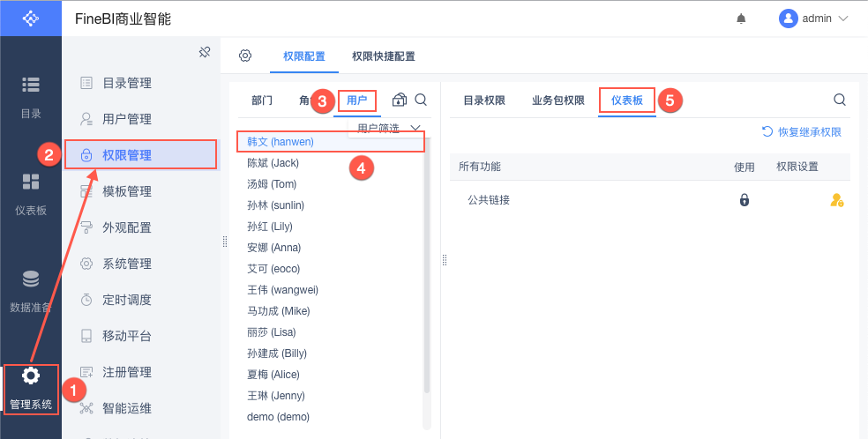This screenshot has height=439, width=868.
Task: Click the lock icon beside 用户 tab
Action: click(400, 100)
